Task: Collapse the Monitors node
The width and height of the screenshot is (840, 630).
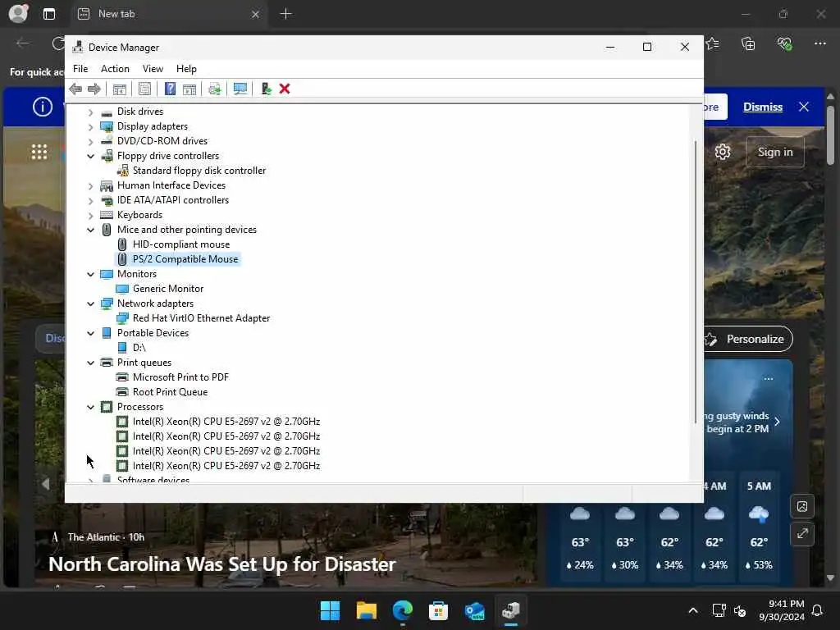Action: (90, 274)
